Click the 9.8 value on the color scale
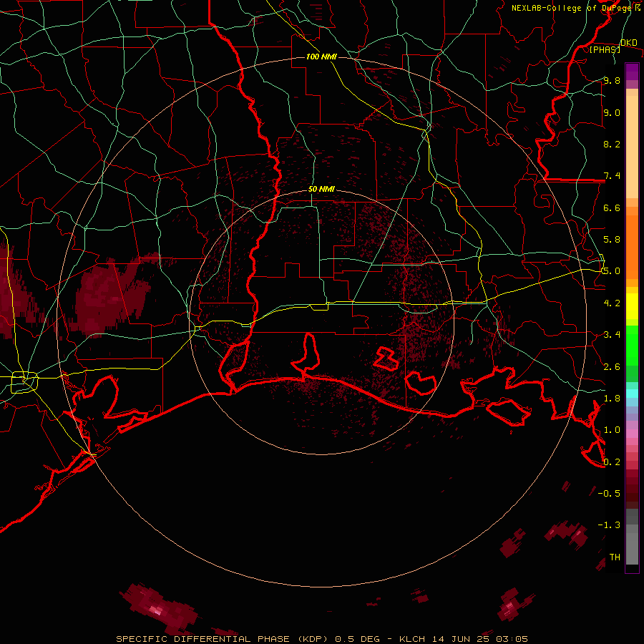 [612, 80]
